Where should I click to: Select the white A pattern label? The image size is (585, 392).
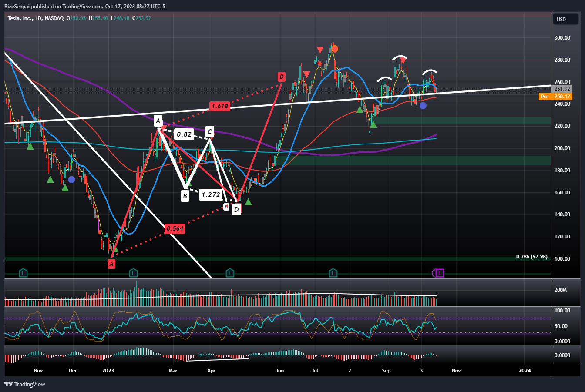[158, 121]
